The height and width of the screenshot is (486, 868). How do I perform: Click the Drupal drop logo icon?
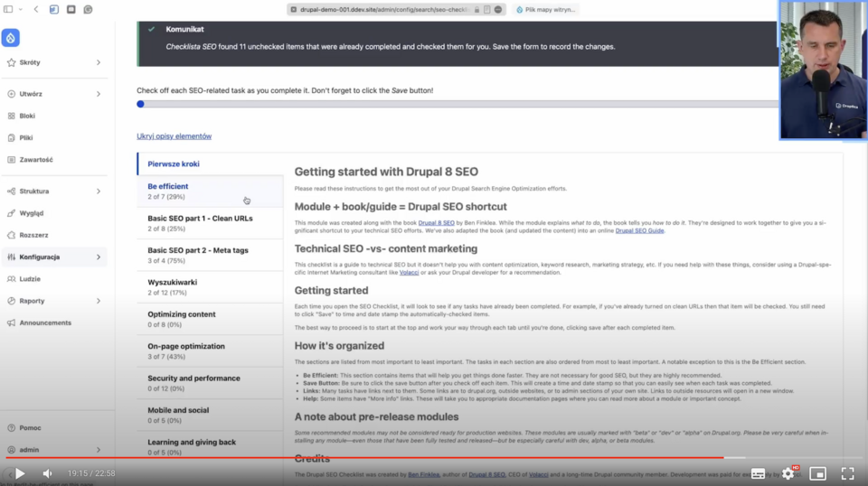(x=11, y=38)
